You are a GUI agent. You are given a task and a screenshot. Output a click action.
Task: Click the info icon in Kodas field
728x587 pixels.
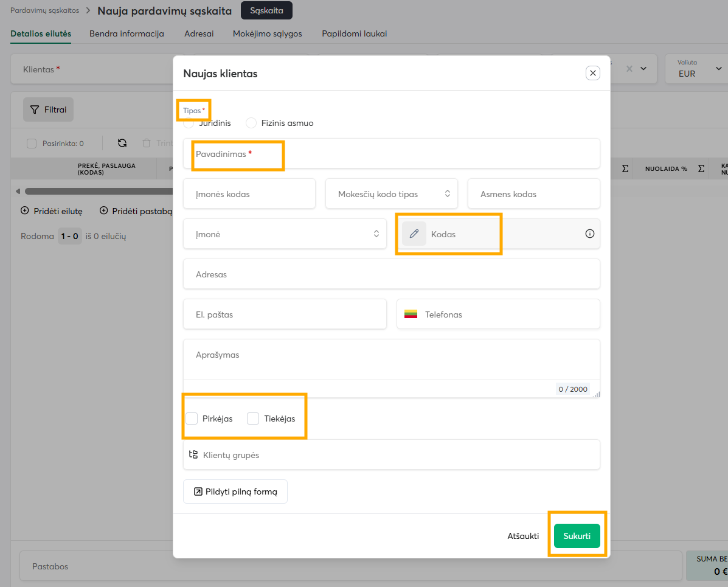coord(589,234)
